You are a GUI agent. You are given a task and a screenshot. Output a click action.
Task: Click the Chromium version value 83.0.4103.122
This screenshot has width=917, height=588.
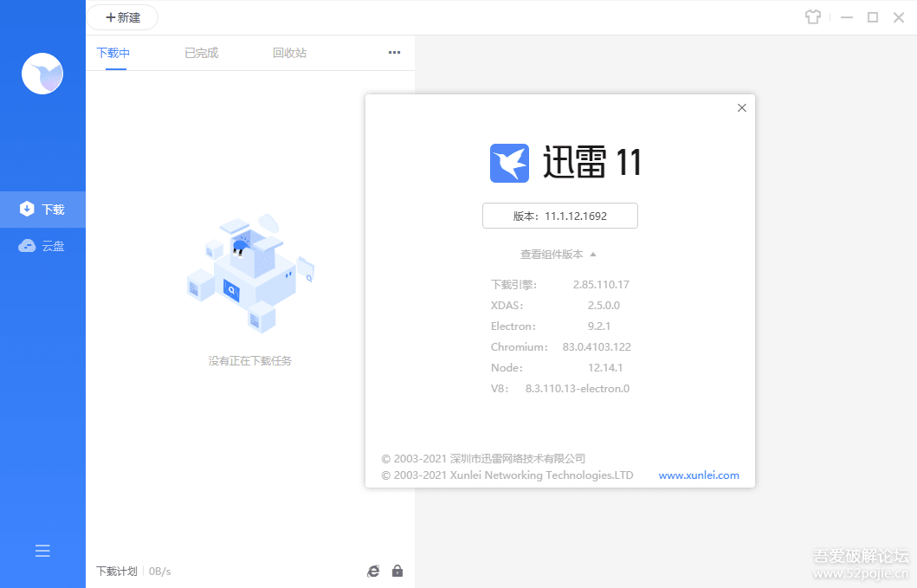(597, 347)
